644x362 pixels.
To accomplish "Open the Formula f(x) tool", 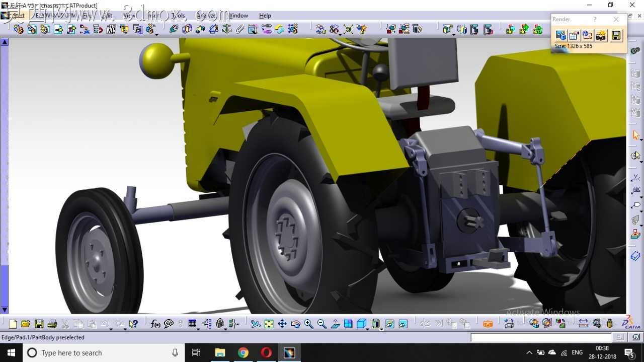I will tap(155, 324).
